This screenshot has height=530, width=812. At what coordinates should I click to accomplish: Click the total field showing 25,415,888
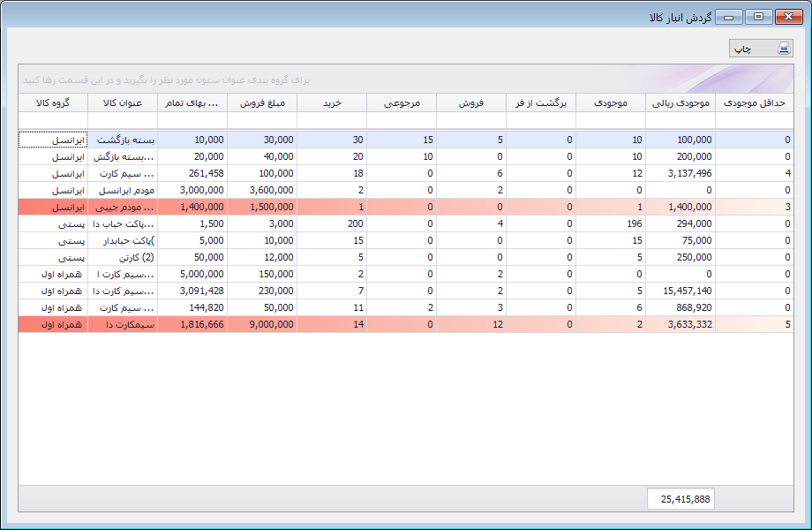(680, 499)
